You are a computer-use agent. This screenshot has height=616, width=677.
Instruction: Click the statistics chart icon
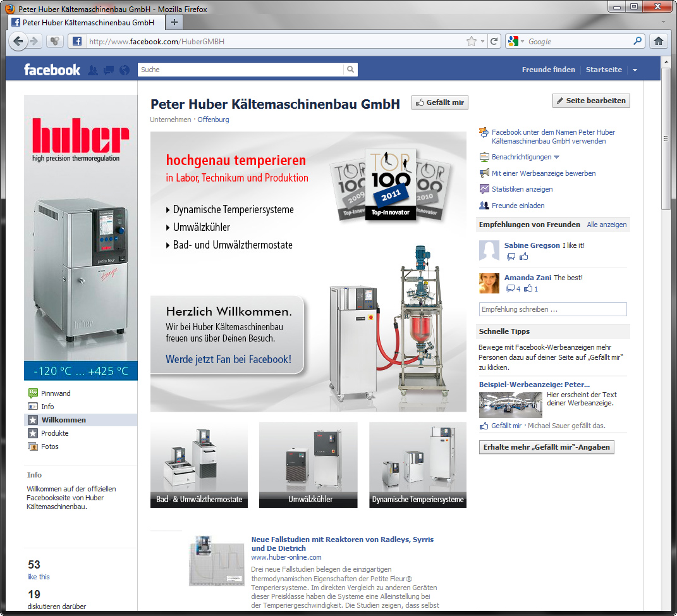point(484,189)
